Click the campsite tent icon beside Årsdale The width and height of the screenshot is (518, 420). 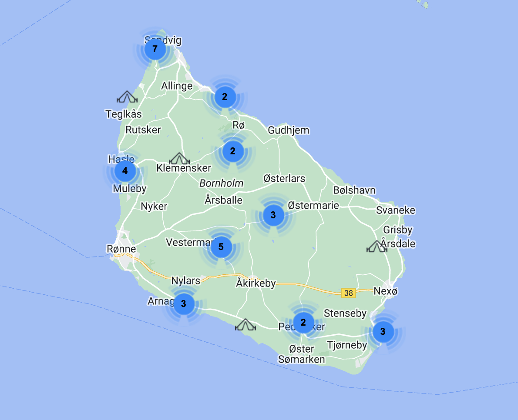pyautogui.click(x=377, y=247)
